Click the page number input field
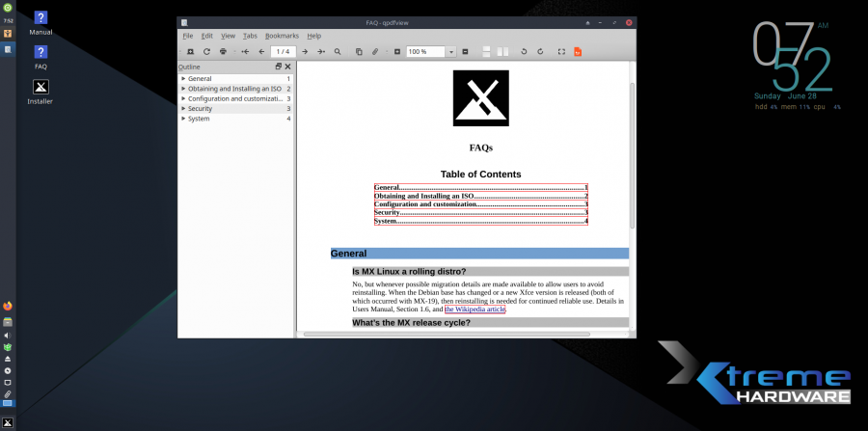 [283, 51]
